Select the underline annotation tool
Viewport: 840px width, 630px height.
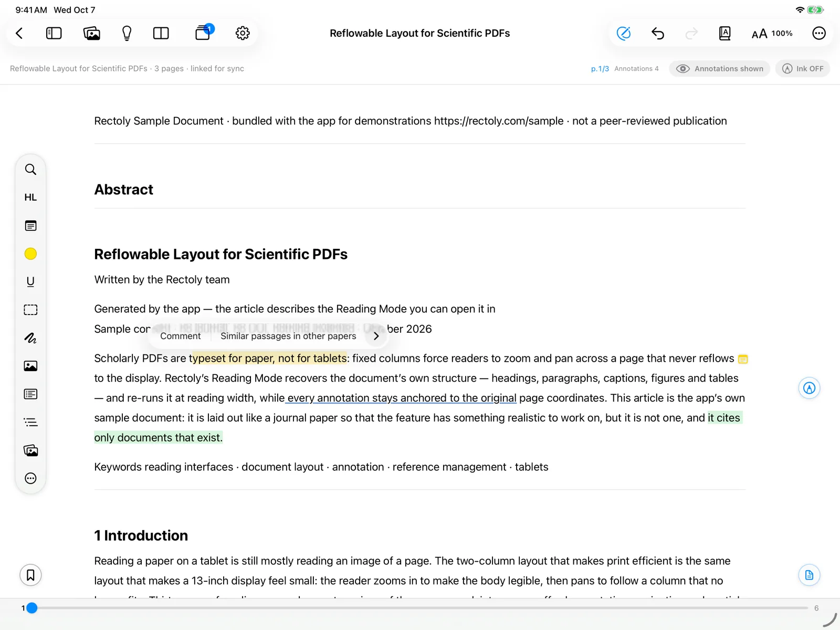(x=30, y=282)
